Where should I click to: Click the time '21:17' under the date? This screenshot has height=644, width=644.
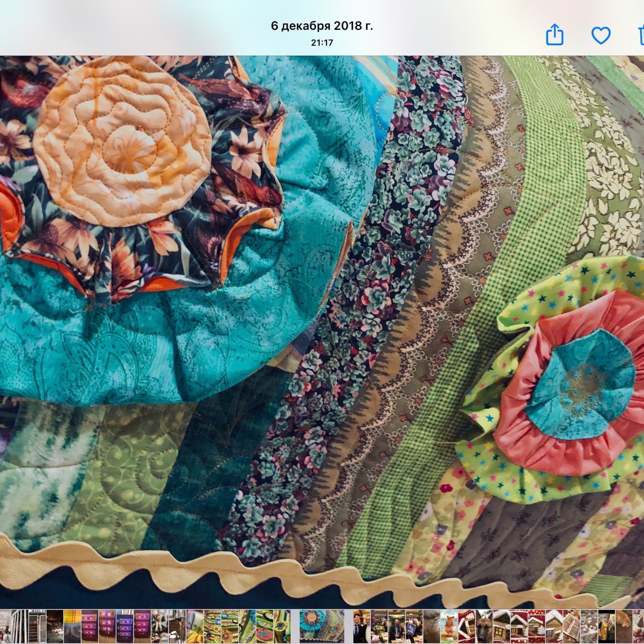click(x=322, y=43)
